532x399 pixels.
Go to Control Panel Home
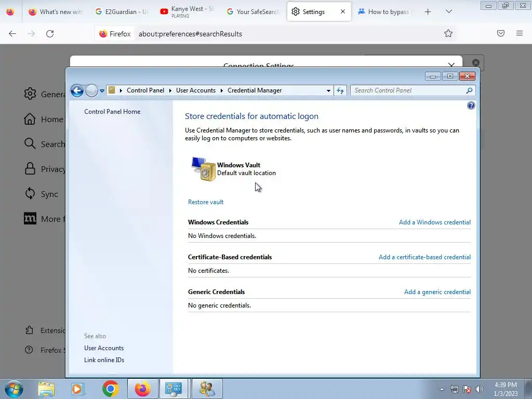(112, 112)
